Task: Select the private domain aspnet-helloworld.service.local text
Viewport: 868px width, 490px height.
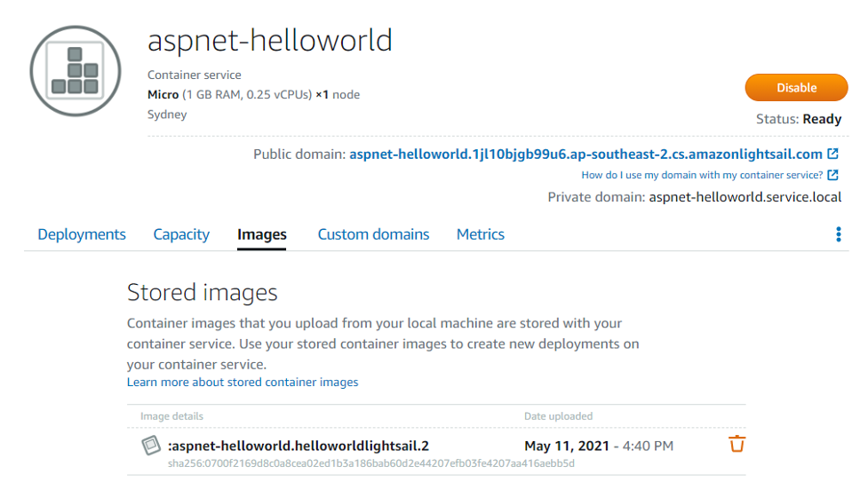Action: pyautogui.click(x=745, y=197)
